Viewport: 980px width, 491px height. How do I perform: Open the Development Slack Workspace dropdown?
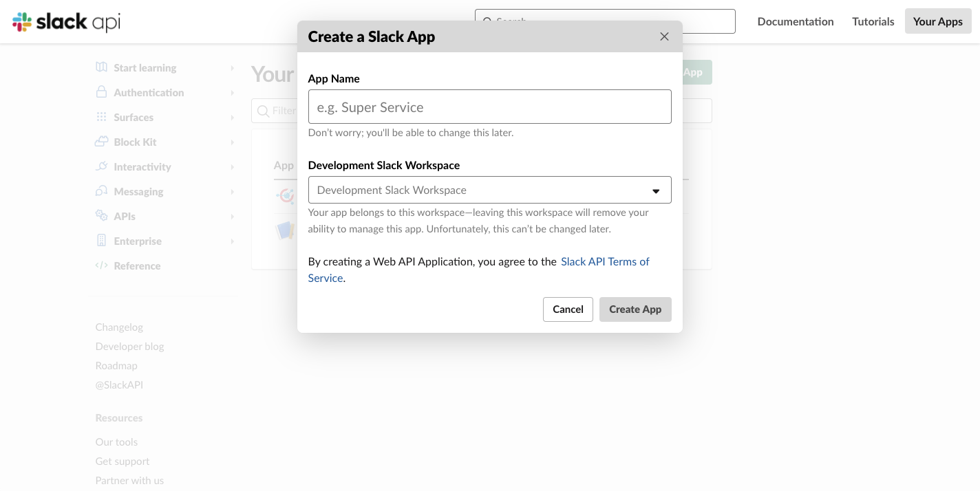point(490,190)
